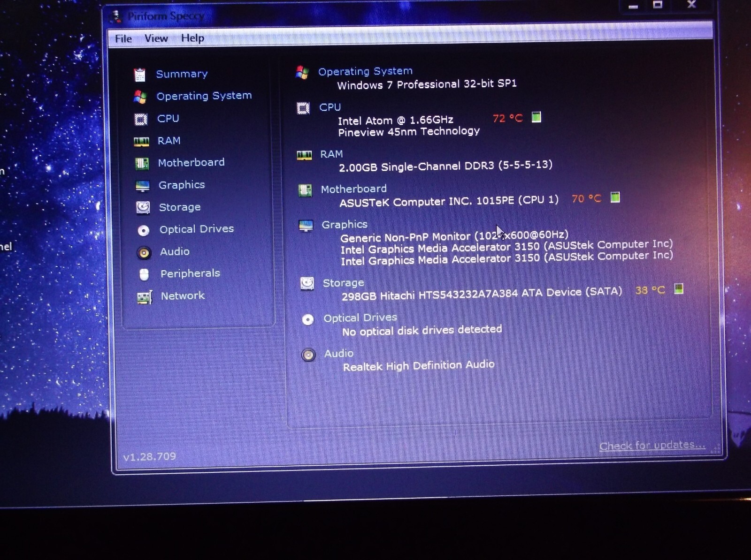The height and width of the screenshot is (560, 751).
Task: Select Summary in the sidebar
Action: pos(182,74)
